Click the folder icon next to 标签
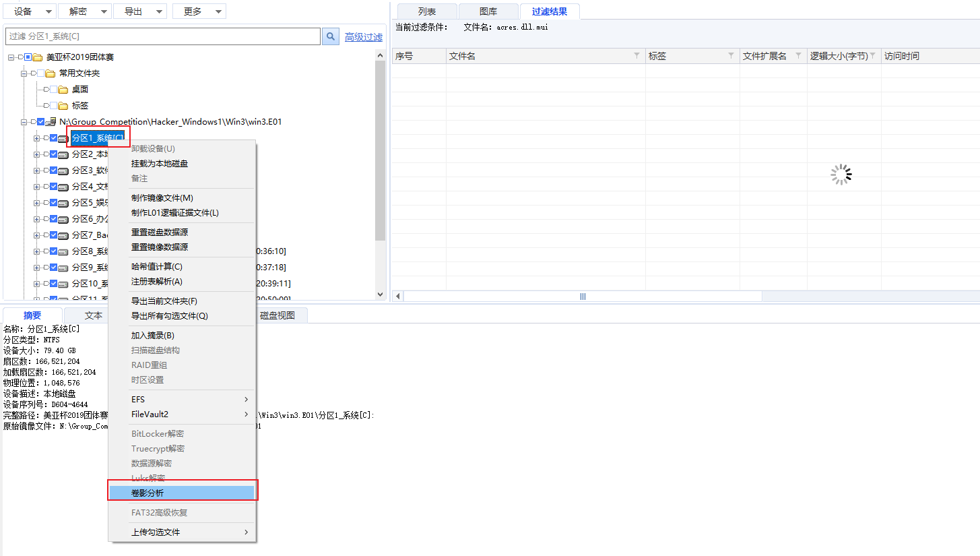The height and width of the screenshot is (556, 980). tap(63, 106)
